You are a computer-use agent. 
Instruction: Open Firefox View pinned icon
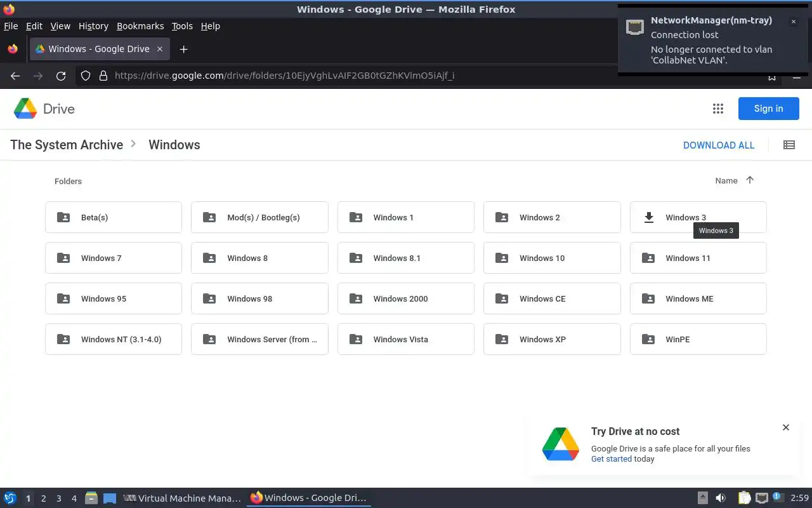click(13, 49)
